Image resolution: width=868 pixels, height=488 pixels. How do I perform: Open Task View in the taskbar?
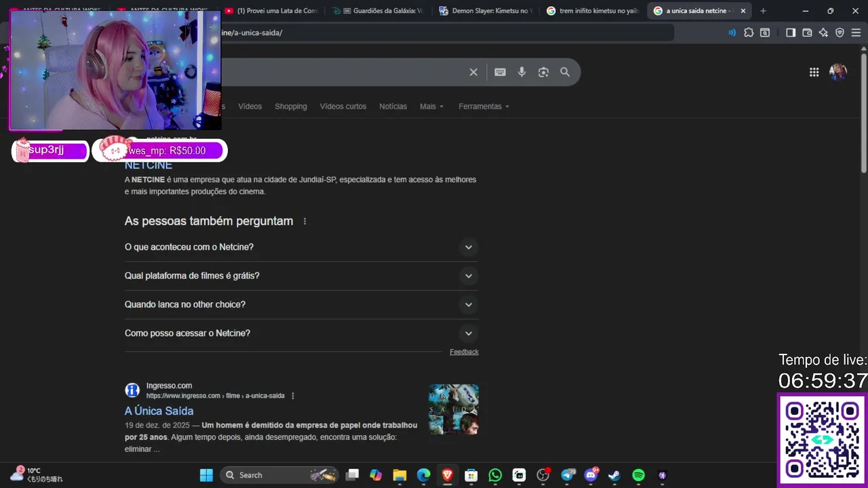352,475
